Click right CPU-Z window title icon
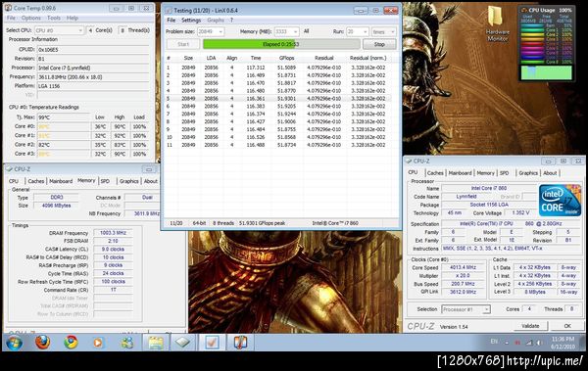588x371 pixels. (409, 162)
